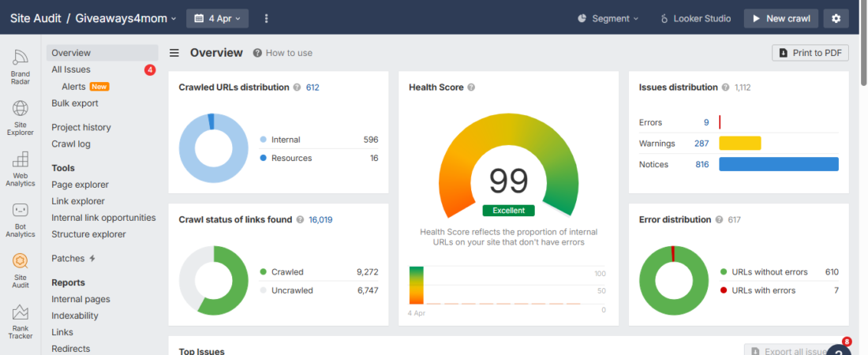Open Brand Radar from the sidebar

point(21,66)
